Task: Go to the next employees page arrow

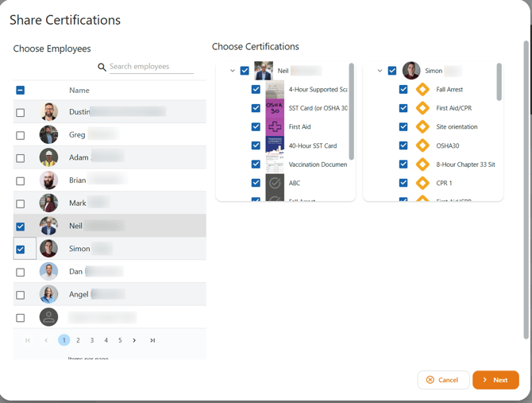Action: tap(134, 340)
